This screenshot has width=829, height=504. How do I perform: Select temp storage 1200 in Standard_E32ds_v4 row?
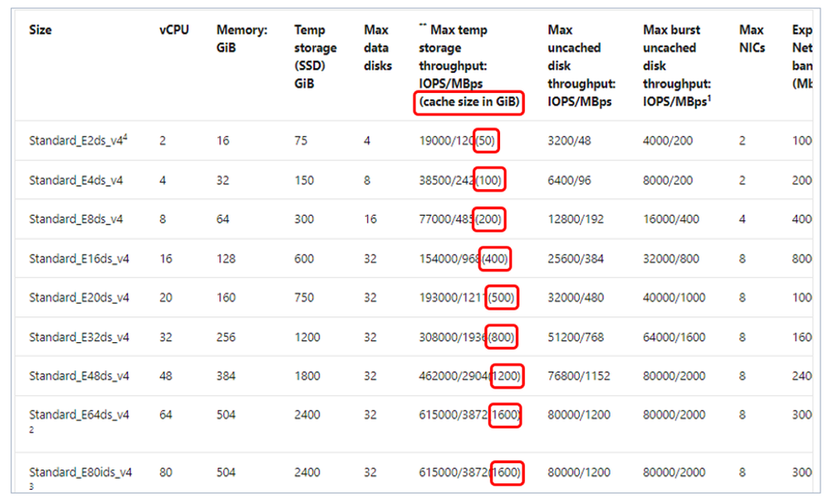pos(307,338)
